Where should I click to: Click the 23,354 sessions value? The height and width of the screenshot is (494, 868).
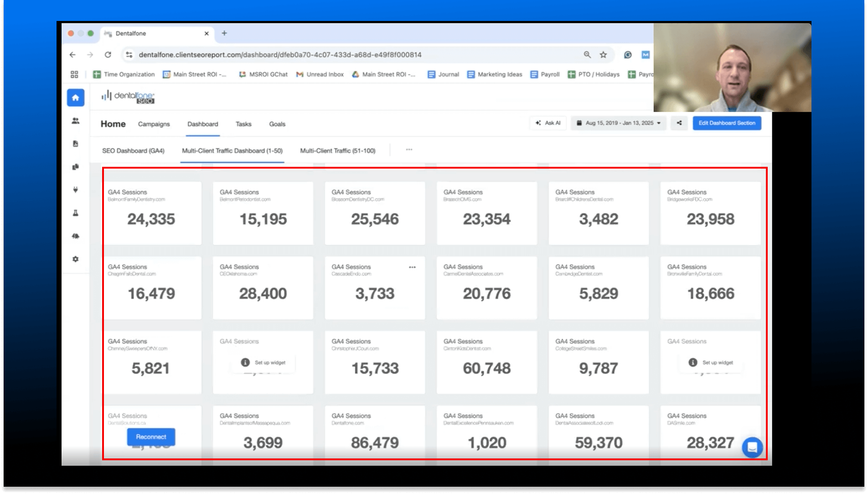(487, 219)
